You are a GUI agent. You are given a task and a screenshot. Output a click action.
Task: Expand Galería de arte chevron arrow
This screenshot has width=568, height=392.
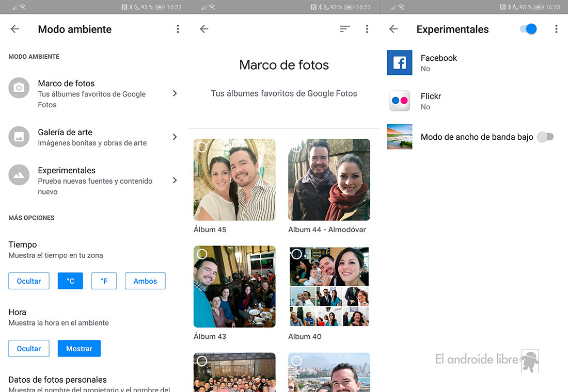[175, 137]
